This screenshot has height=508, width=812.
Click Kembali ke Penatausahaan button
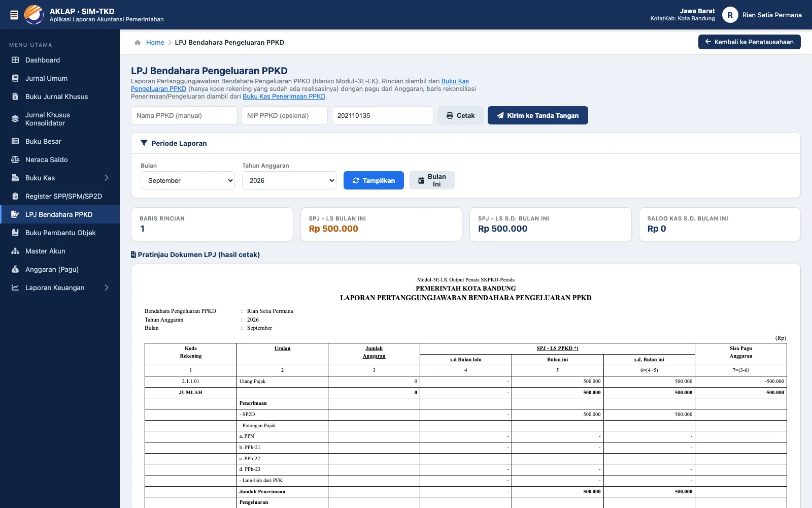point(750,42)
